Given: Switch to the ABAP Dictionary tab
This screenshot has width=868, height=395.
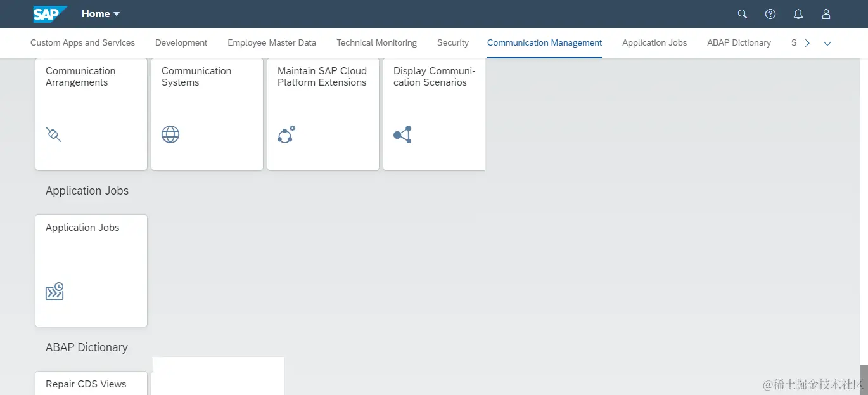Looking at the screenshot, I should click(739, 43).
